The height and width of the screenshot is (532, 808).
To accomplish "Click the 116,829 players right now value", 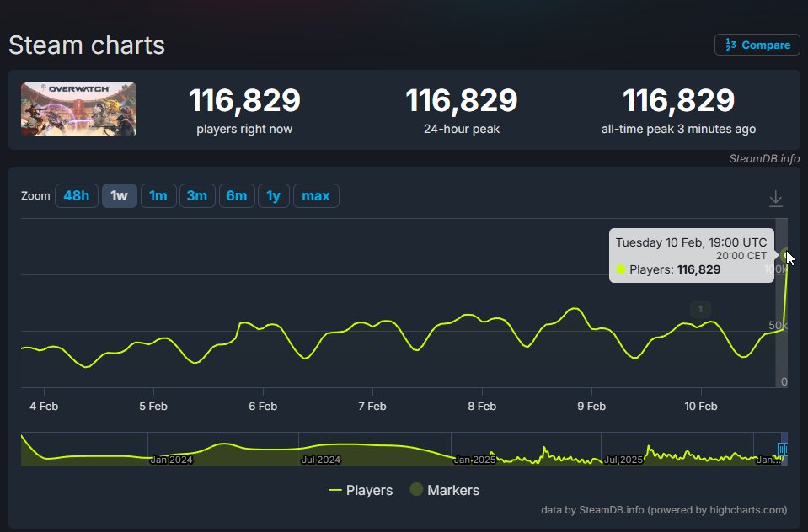I will point(244,100).
